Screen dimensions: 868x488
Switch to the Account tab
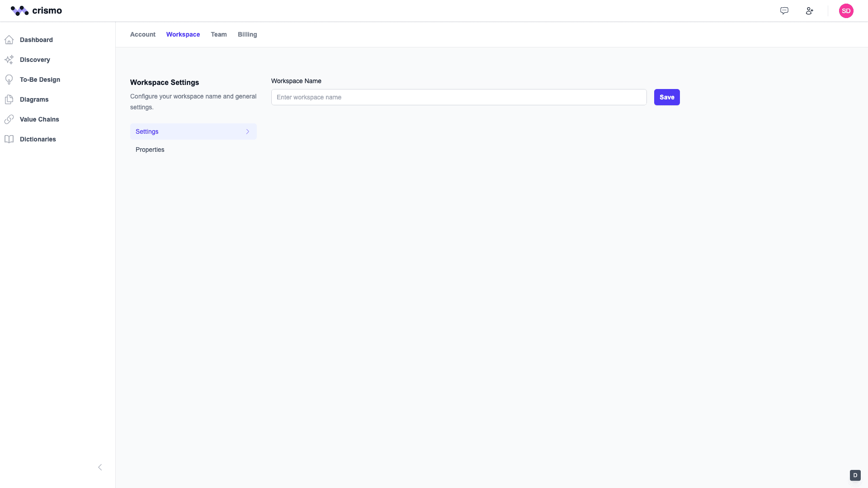[142, 34]
